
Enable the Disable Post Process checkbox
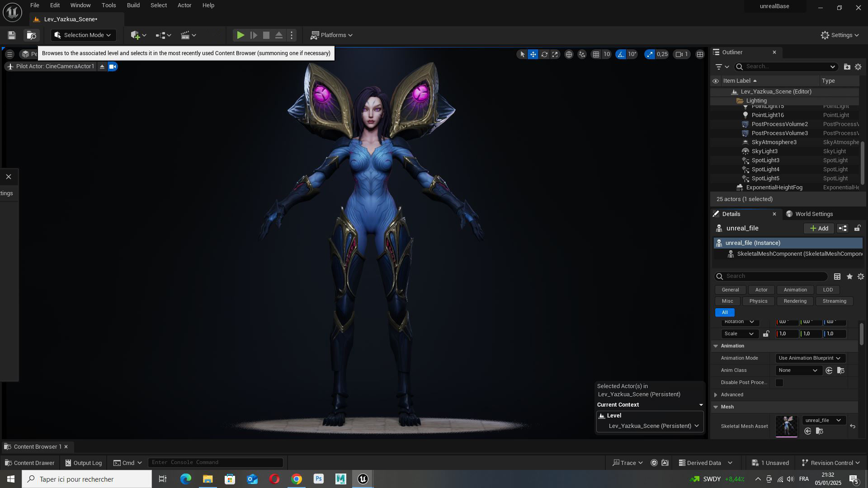click(x=779, y=383)
